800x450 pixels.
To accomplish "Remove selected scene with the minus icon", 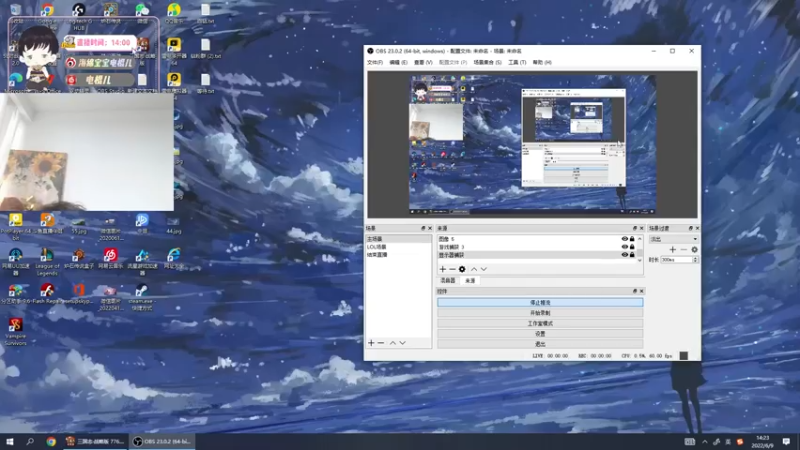I will [381, 343].
